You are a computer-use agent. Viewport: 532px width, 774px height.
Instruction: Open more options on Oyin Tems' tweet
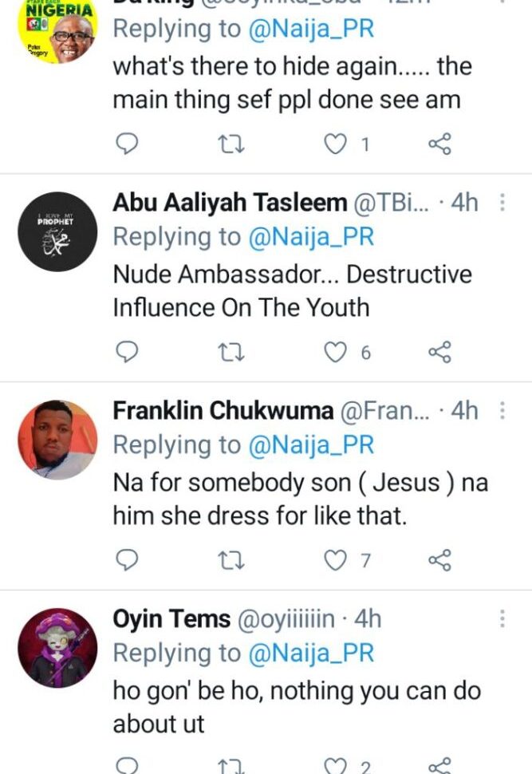[x=502, y=619]
